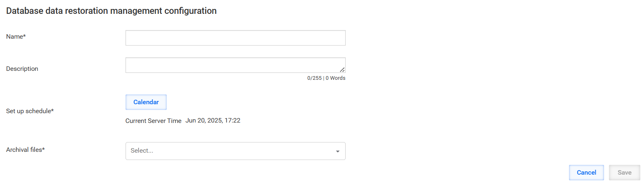Image resolution: width=644 pixels, height=184 pixels.
Task: Click the '0/255' character counter
Action: pos(314,78)
